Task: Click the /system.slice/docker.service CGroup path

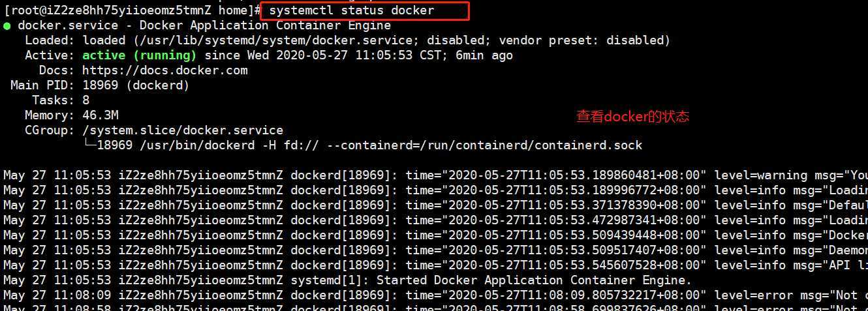Action: tap(183, 130)
